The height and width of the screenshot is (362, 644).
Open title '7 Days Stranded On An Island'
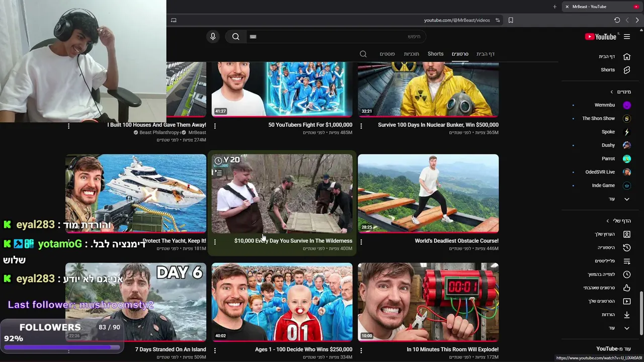(x=171, y=349)
